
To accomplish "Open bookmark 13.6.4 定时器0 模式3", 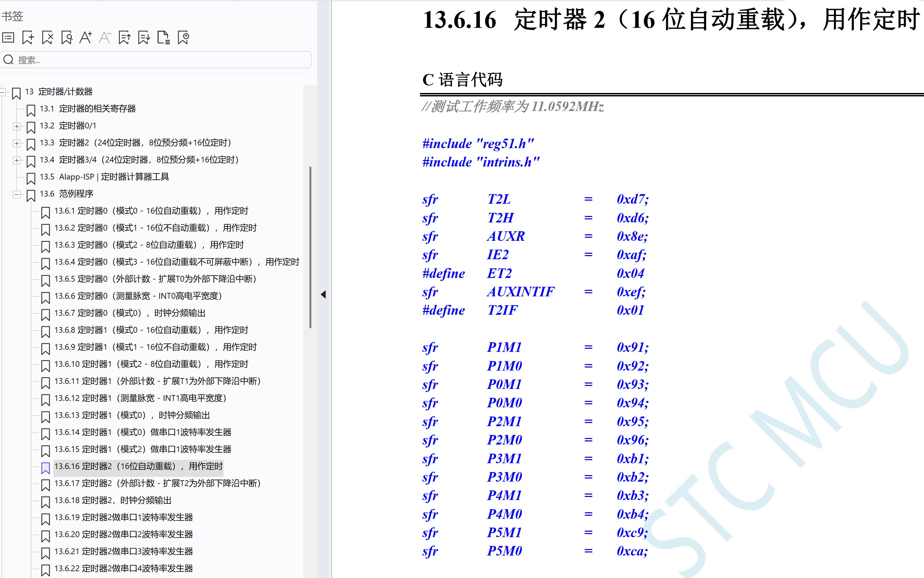I will coord(177,262).
